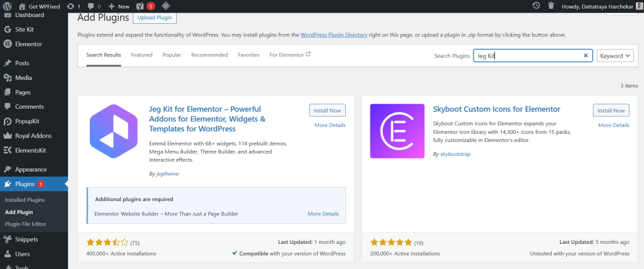
Task: Click the Upload Plugin button
Action: pyautogui.click(x=156, y=18)
